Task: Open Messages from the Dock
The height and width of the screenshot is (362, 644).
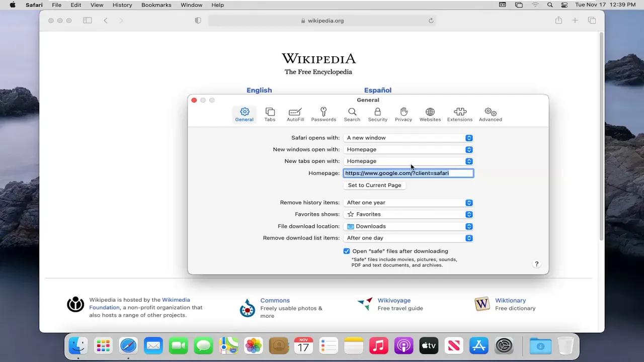Action: coord(203,346)
